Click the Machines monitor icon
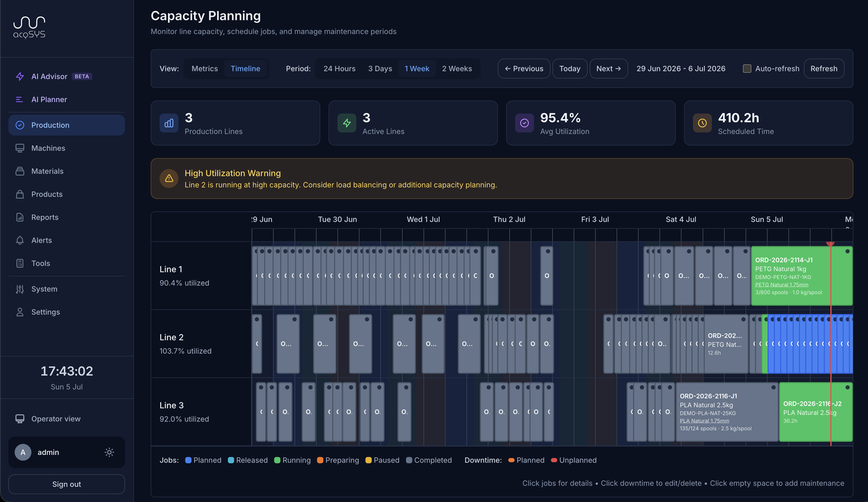This screenshot has width=868, height=502. [20, 148]
